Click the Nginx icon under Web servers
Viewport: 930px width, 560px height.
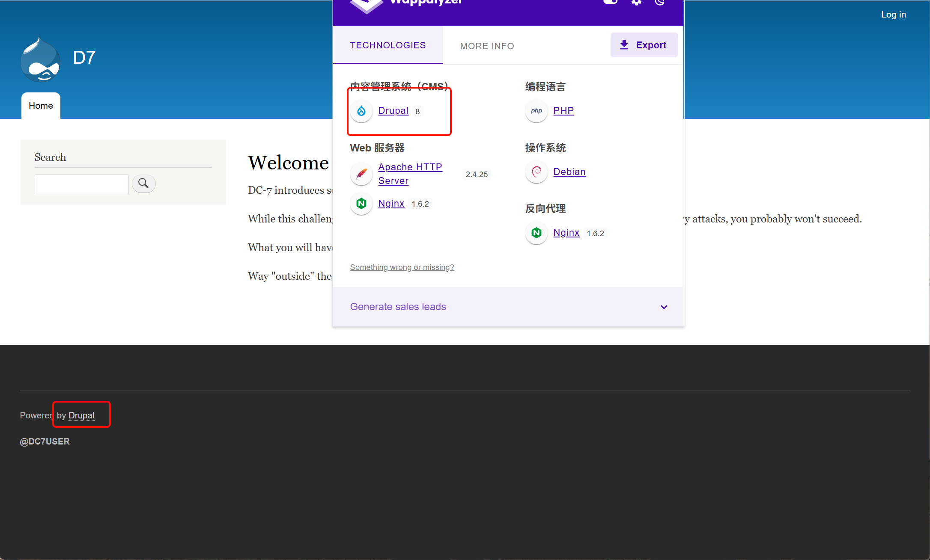[x=361, y=204]
